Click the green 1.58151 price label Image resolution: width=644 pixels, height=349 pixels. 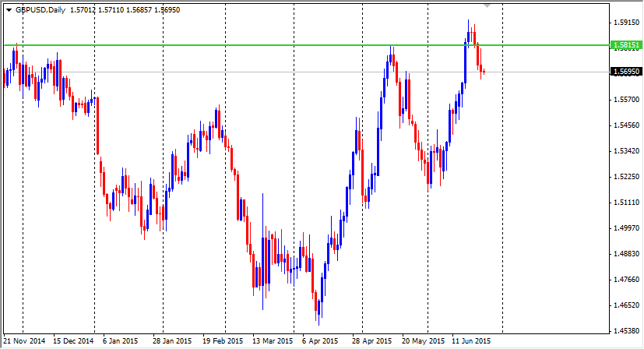tap(626, 45)
